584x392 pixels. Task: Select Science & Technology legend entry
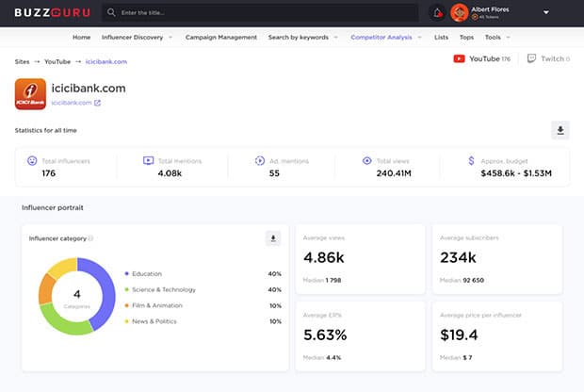pos(160,289)
